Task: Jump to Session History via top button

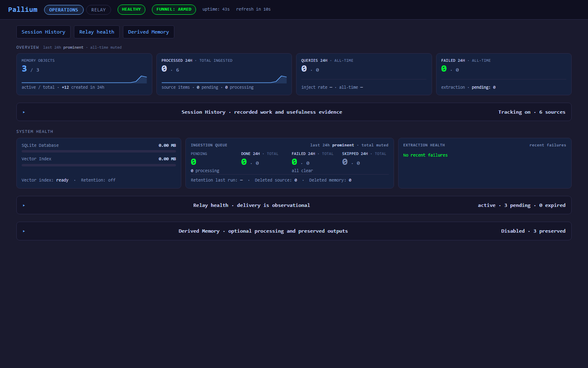Action: [43, 32]
